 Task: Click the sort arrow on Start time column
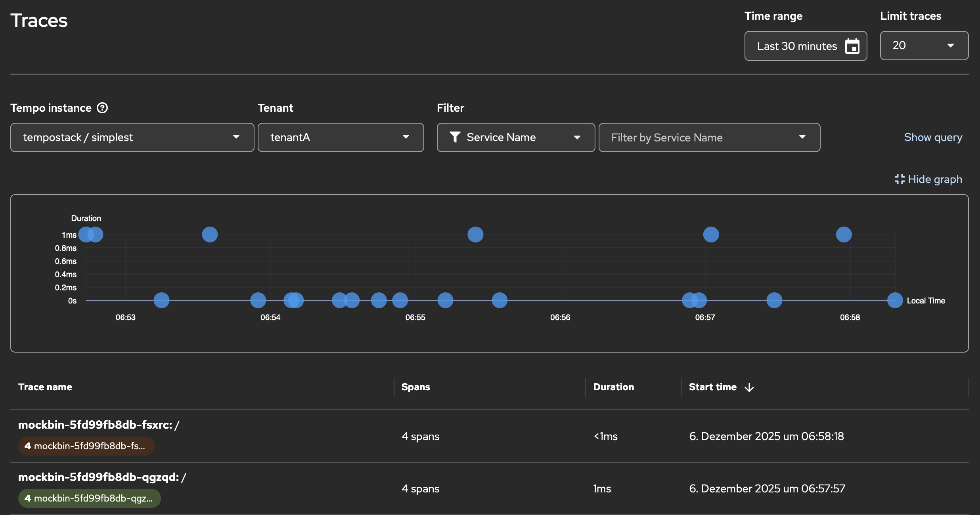click(749, 387)
